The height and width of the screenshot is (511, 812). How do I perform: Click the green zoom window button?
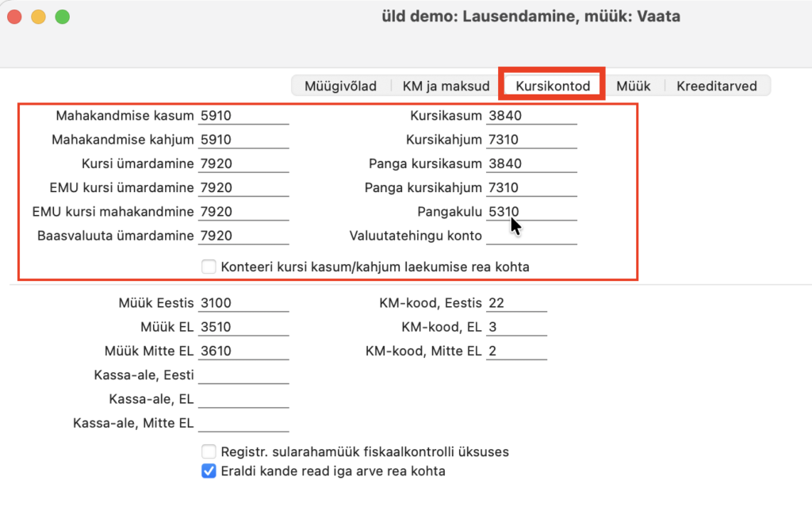(63, 17)
